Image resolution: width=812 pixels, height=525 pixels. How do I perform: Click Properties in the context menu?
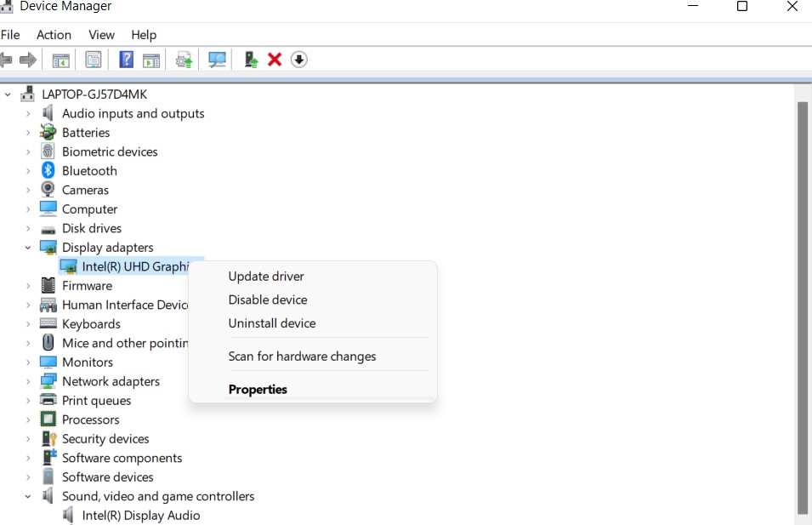tap(258, 390)
